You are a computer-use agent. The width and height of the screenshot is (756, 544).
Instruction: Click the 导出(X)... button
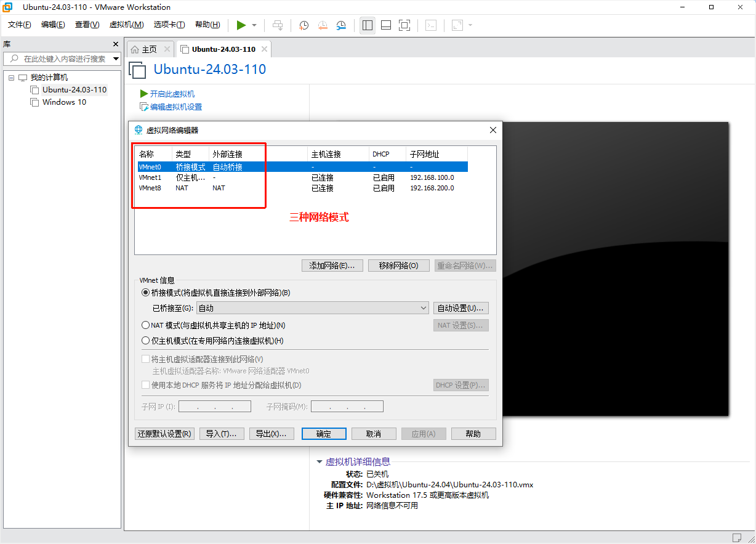(x=271, y=434)
